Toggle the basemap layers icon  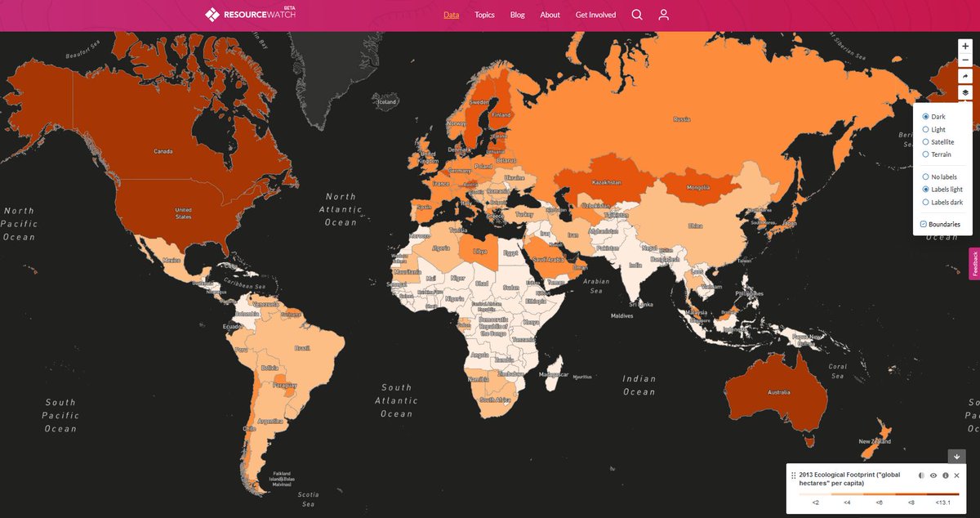point(965,92)
